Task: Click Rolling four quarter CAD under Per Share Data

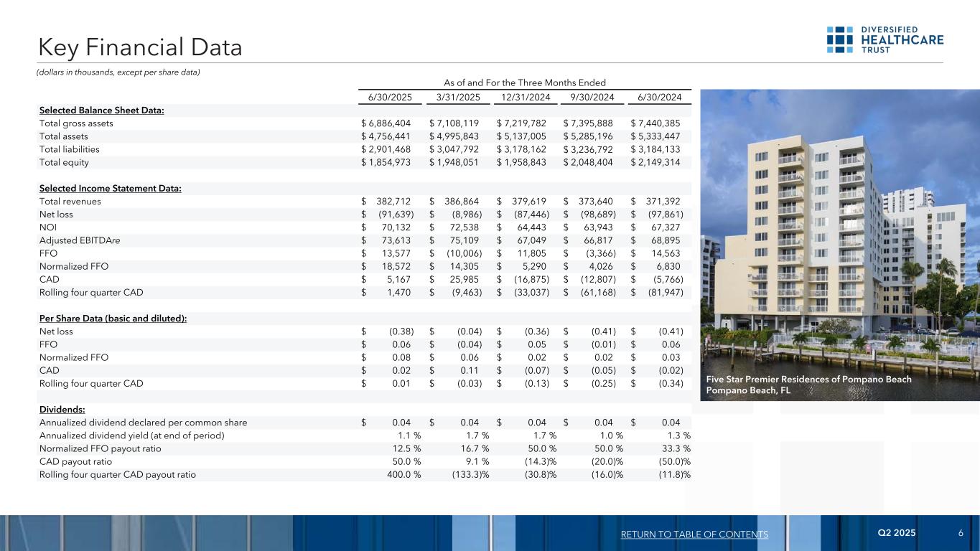Action: [x=91, y=383]
